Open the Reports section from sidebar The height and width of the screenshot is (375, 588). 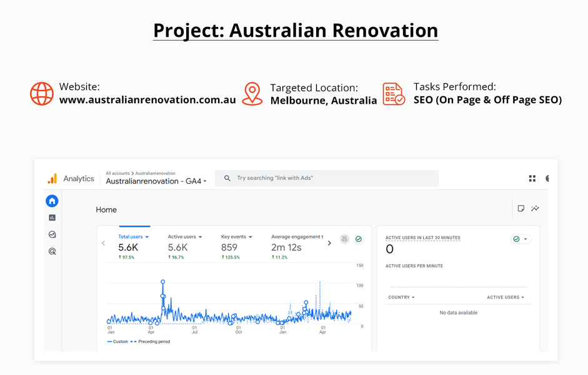pyautogui.click(x=52, y=217)
